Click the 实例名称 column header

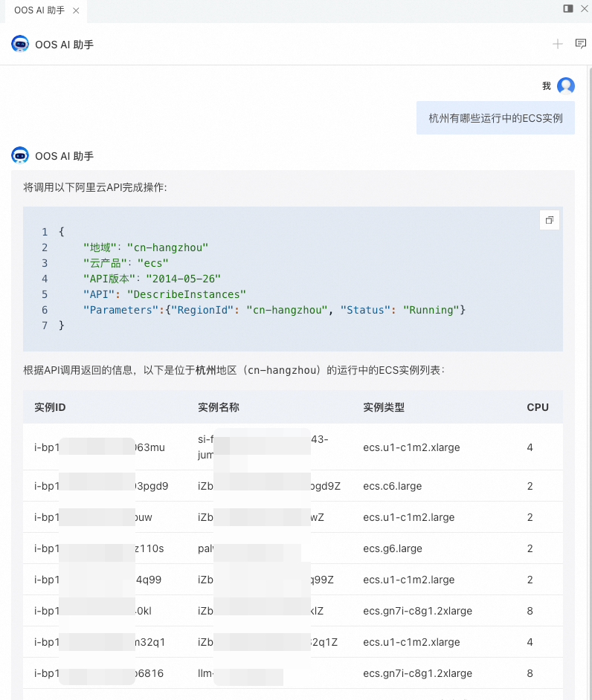(219, 407)
